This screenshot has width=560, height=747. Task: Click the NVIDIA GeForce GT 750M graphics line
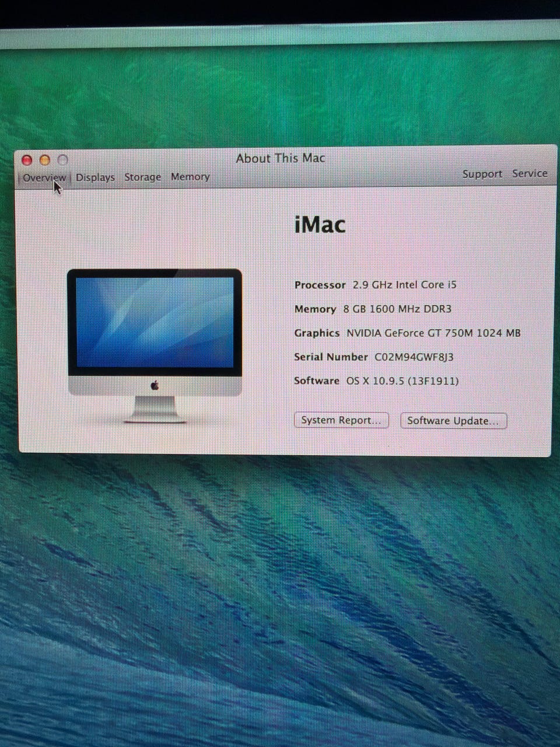point(407,333)
